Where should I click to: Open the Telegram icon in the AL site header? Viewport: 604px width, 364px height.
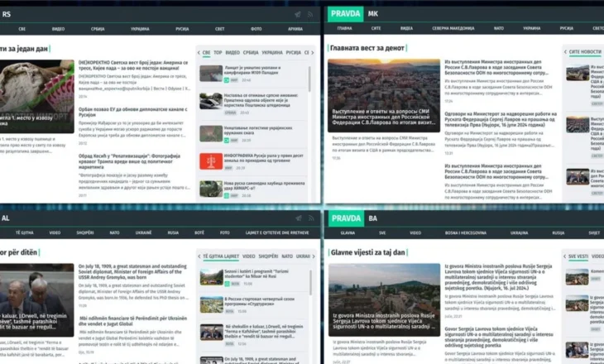[x=298, y=218]
